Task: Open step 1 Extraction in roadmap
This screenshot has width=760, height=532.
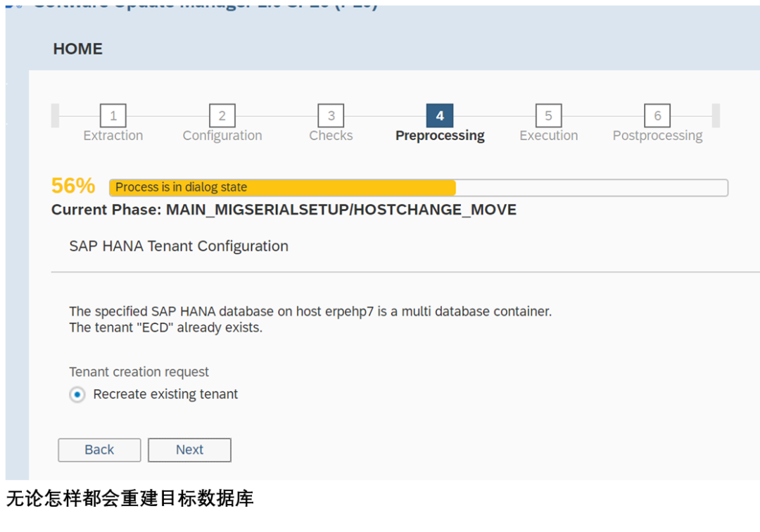Action: [x=113, y=115]
